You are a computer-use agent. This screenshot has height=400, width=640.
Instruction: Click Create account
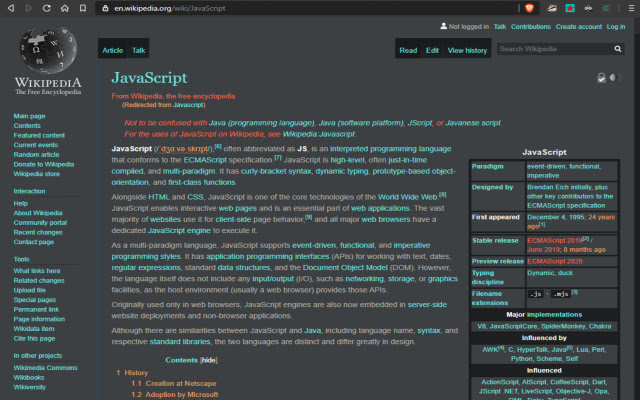[x=579, y=27]
